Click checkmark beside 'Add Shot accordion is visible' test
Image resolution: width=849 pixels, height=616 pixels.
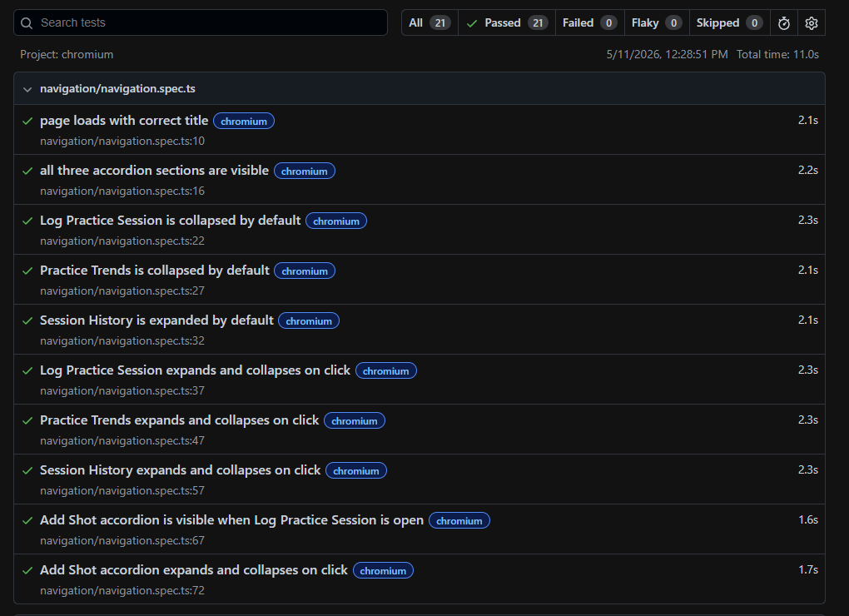[x=27, y=520]
